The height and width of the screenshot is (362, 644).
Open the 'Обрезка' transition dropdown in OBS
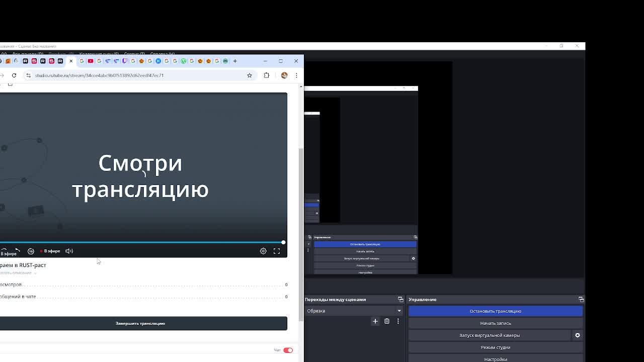click(x=354, y=311)
